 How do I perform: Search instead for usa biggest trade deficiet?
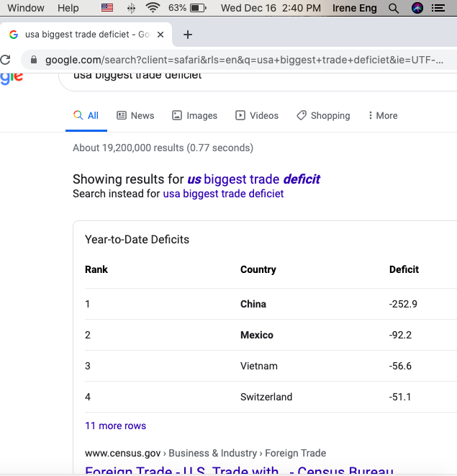(x=223, y=194)
